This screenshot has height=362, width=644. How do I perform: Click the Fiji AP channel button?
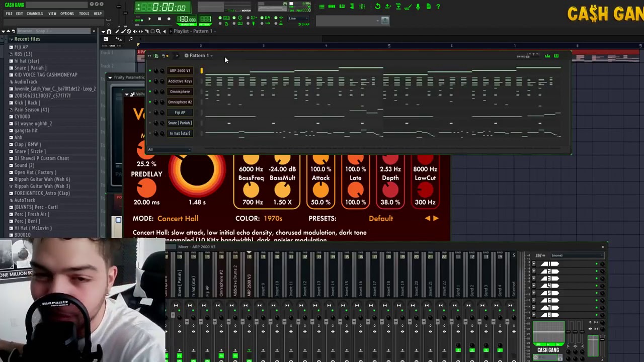180,113
